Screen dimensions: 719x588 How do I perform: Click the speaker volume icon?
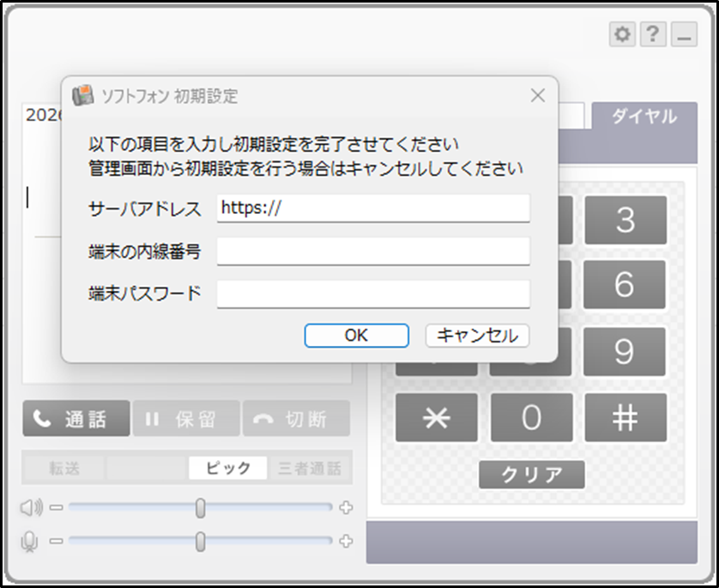pyautogui.click(x=31, y=507)
